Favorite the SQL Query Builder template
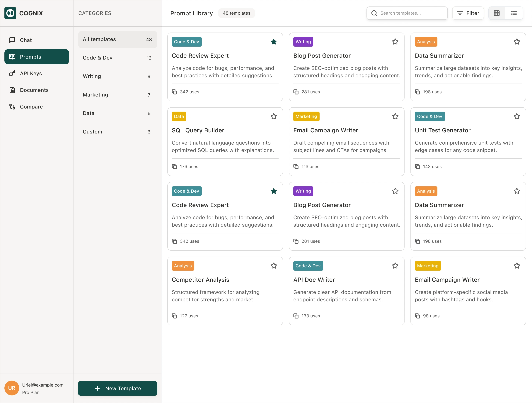Image resolution: width=532 pixels, height=403 pixels. (x=273, y=116)
